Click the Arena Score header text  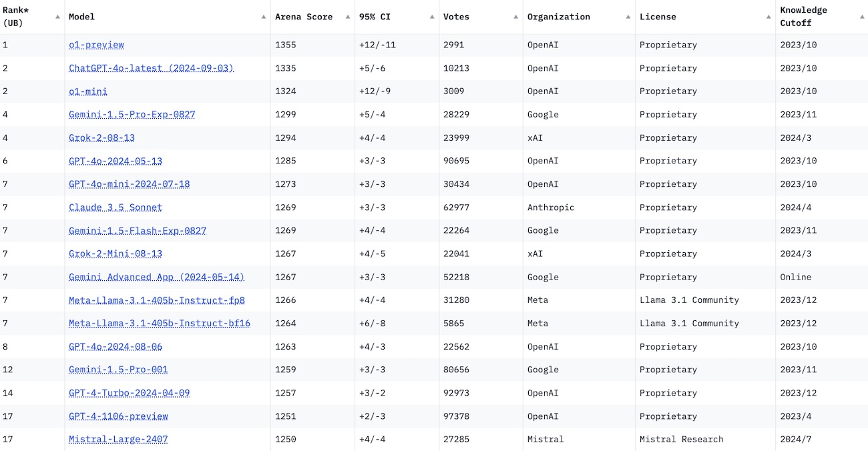point(304,17)
